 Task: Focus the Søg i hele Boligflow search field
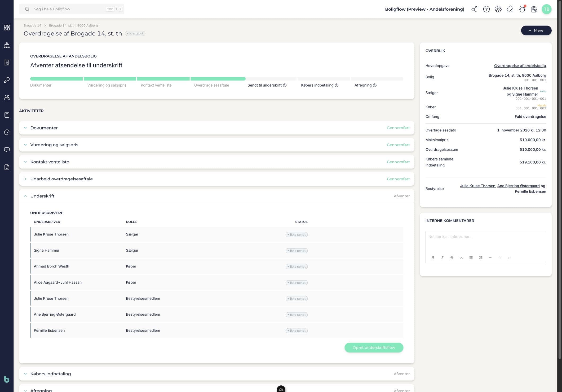[72, 9]
